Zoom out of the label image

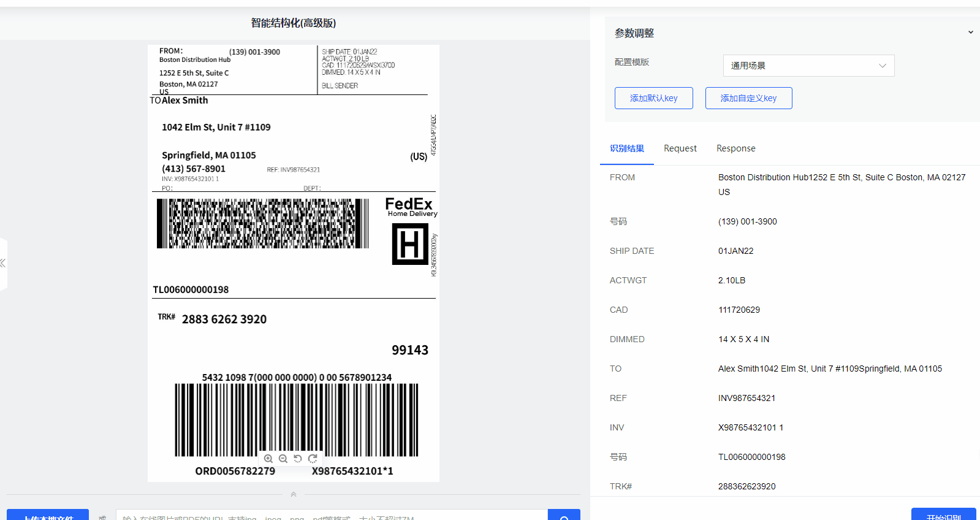click(283, 459)
